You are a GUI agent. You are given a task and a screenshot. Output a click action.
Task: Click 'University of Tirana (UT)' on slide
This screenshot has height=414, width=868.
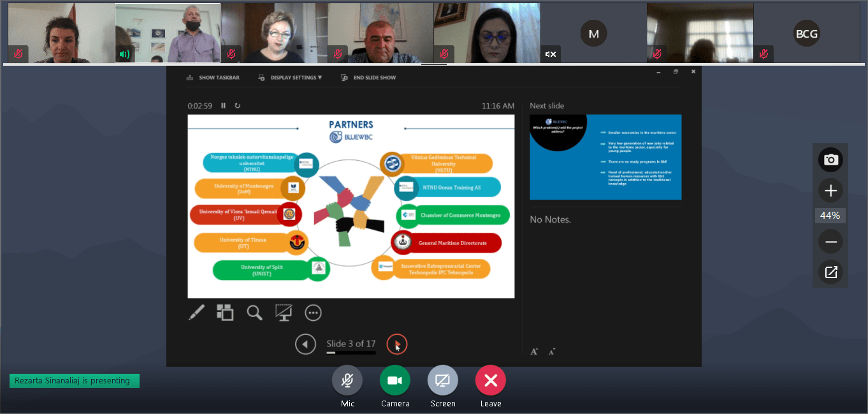[x=243, y=243]
